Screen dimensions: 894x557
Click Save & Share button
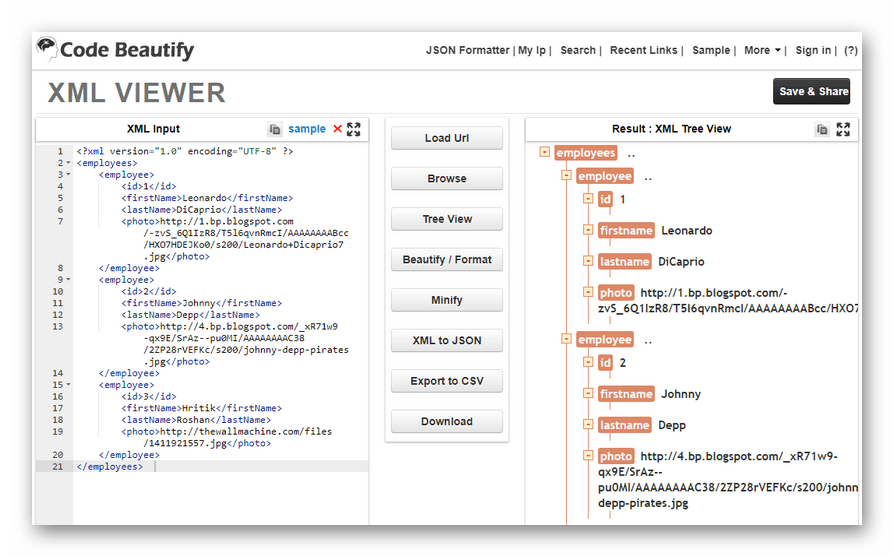click(x=811, y=91)
